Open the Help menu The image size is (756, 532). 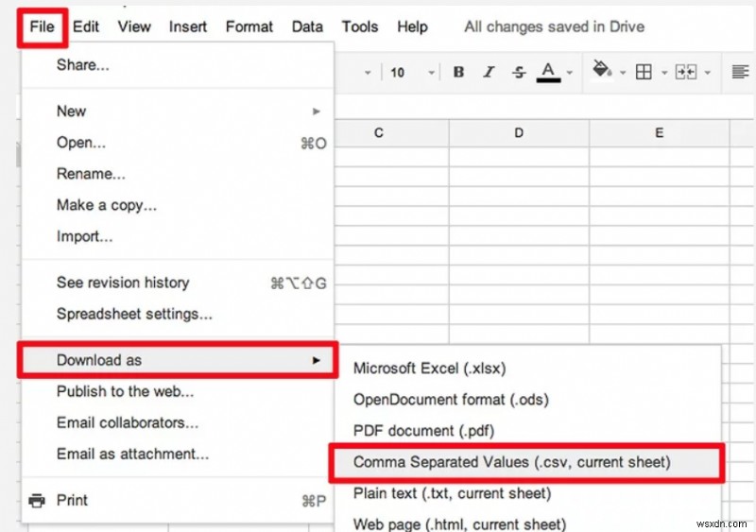[412, 26]
